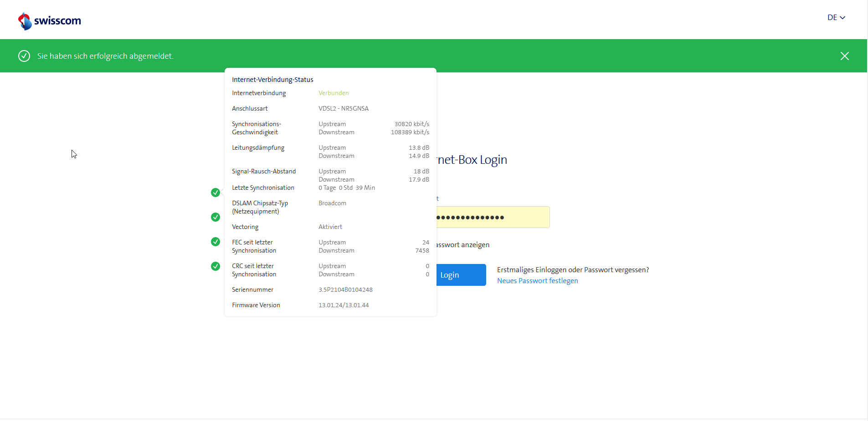Click the bottom green status checkmark
868x421 pixels.
[216, 266]
